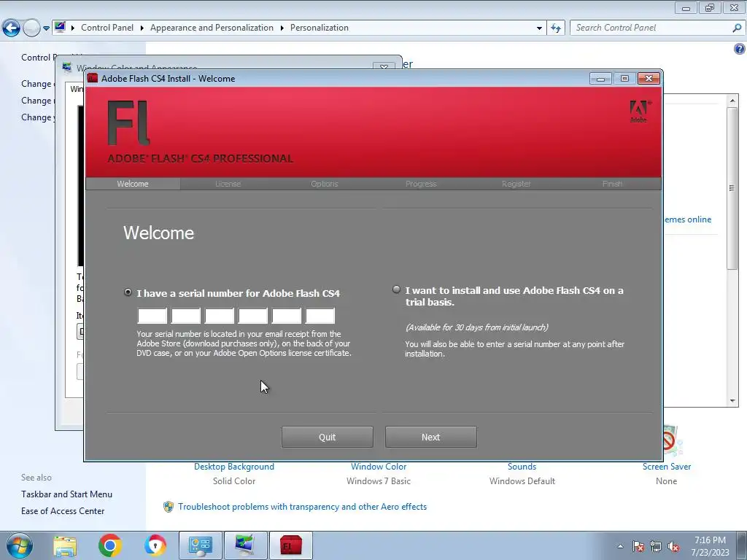
Task: Open Screen Saver settings link
Action: [667, 467]
